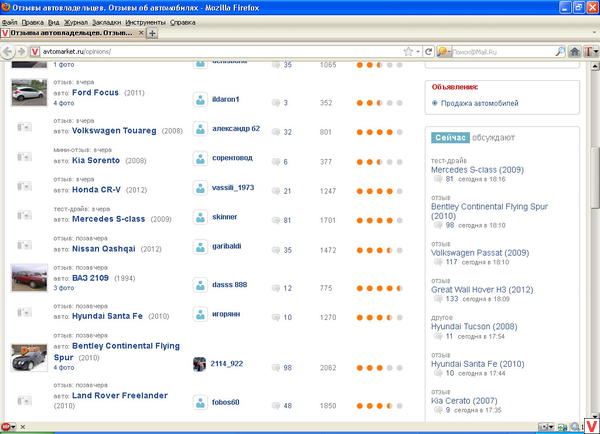
Task: Go forward with the Forward arrow
Action: (x=21, y=51)
